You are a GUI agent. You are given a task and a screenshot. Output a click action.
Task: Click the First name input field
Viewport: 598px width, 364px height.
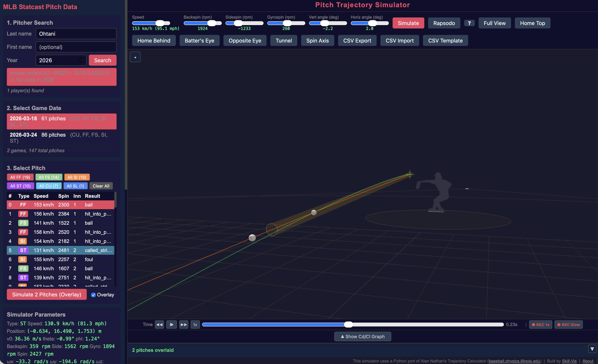(76, 47)
